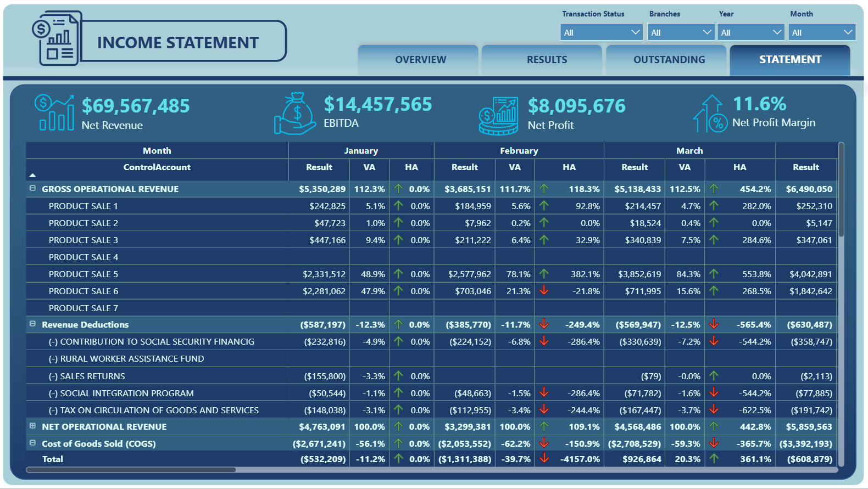Click green up arrow for Gross Operational Revenue January
This screenshot has width=868, height=489.
tap(398, 189)
